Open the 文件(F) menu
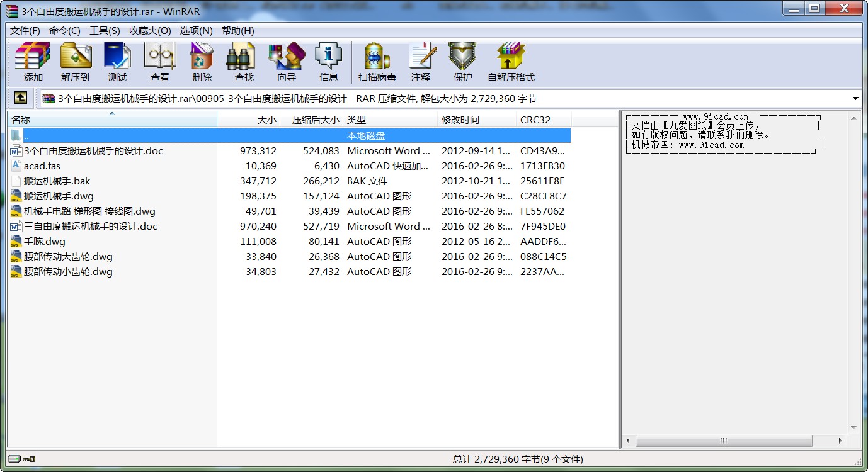868x472 pixels. [25, 31]
